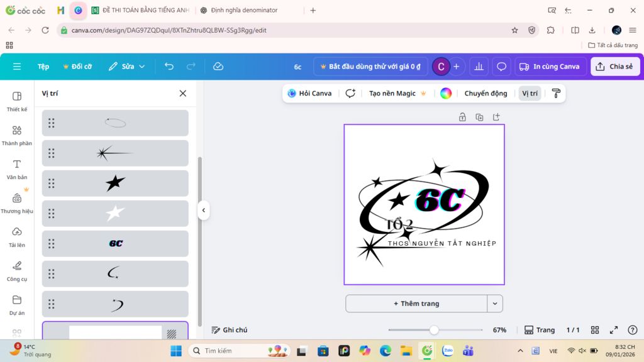
Task: Click Trang pages view button
Action: tap(539, 329)
